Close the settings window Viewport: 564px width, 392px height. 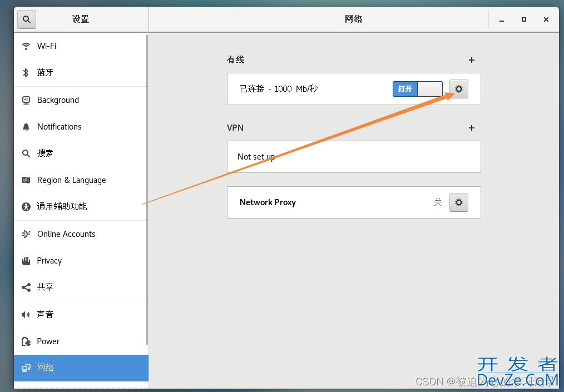(x=546, y=19)
